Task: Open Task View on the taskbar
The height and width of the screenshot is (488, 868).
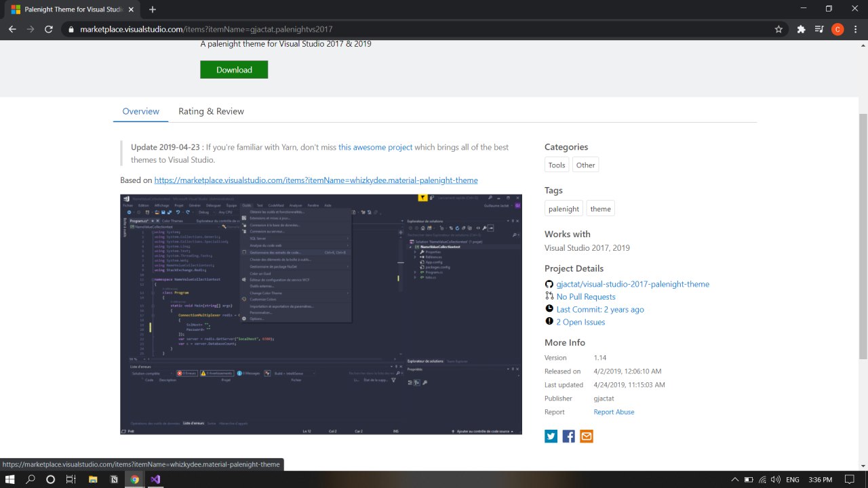Action: 71,479
